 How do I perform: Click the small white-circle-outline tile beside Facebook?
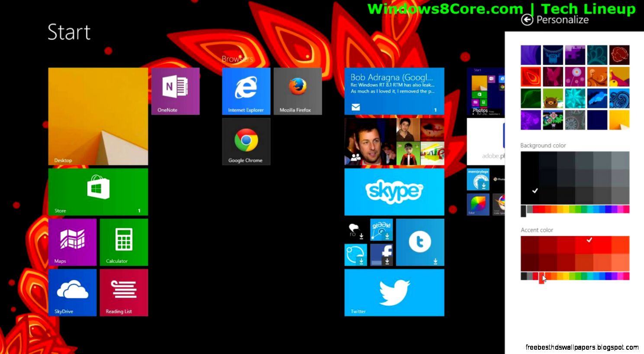[x=356, y=255]
